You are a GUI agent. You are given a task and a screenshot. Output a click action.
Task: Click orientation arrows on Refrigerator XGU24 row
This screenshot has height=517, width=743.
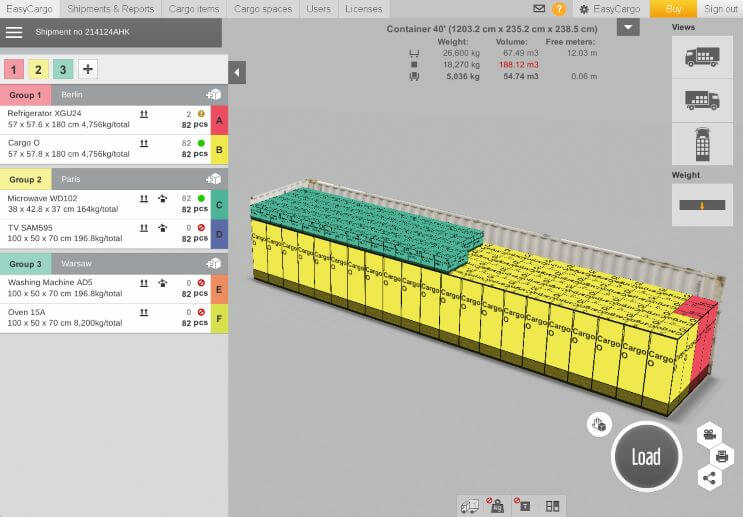click(144, 114)
